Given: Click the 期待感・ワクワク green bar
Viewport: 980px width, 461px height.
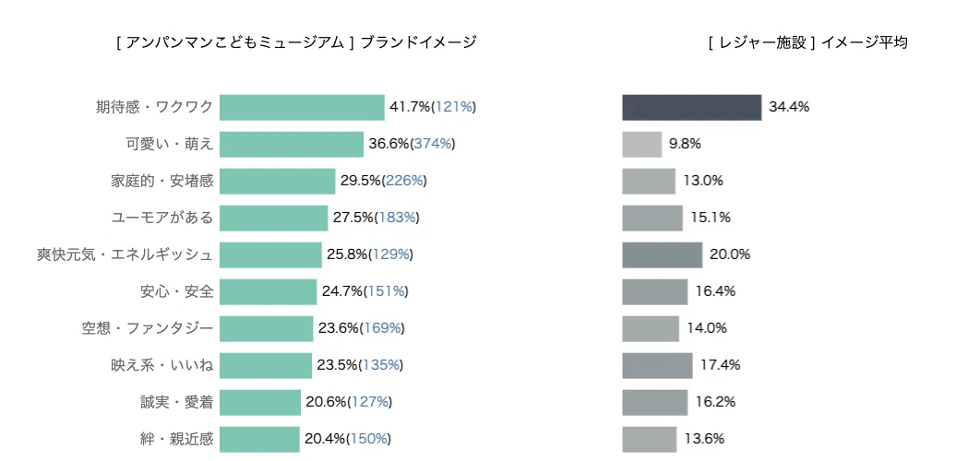Looking at the screenshot, I should [x=302, y=108].
